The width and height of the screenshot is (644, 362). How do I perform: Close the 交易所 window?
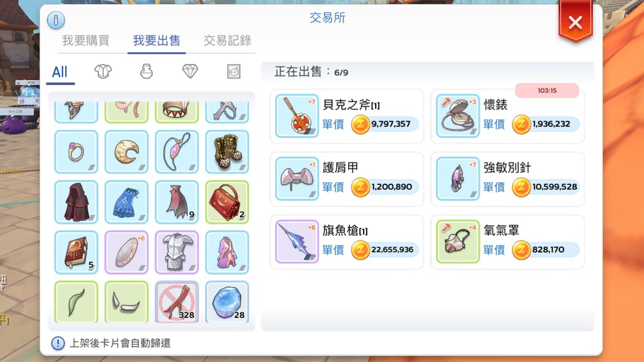(576, 22)
